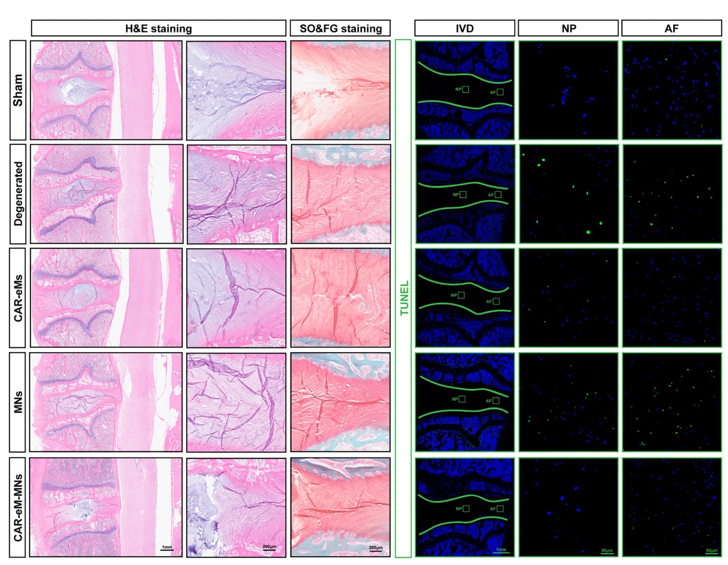Pick the CAR-eM-MNs H&E overview image
The image size is (728, 565).
(106, 507)
